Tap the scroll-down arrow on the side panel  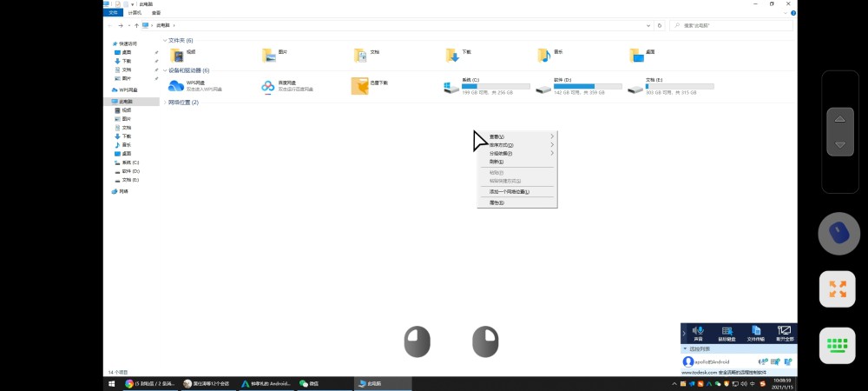(839, 144)
